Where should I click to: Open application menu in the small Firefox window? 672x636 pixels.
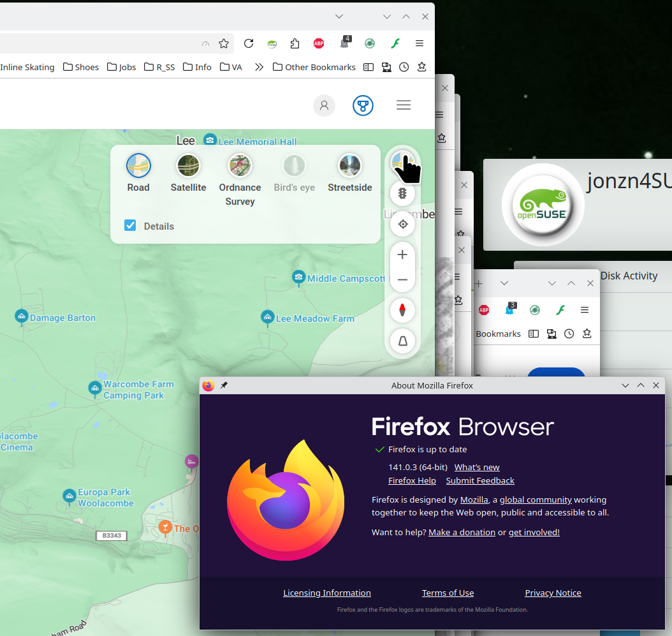(x=585, y=310)
